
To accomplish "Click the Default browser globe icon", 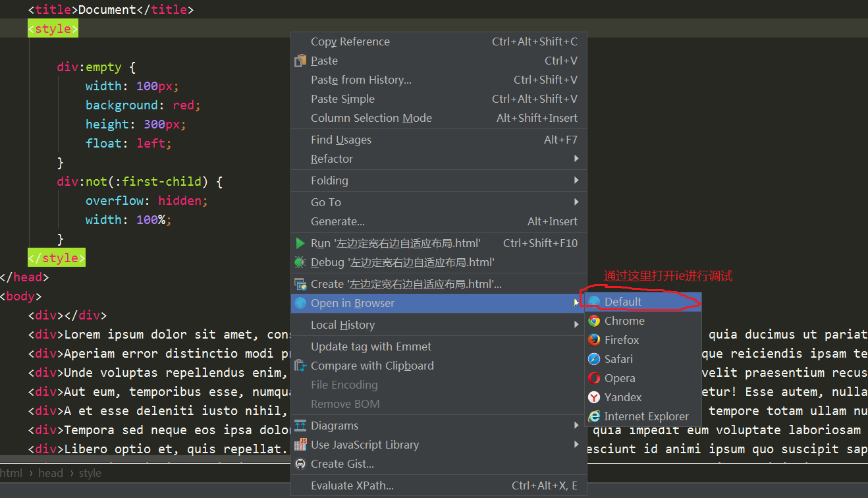I will (594, 302).
